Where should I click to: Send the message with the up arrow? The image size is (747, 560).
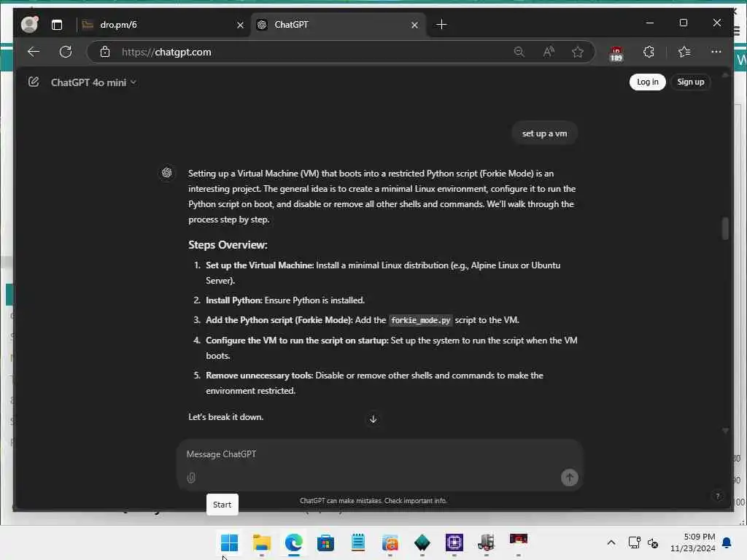coord(569,478)
